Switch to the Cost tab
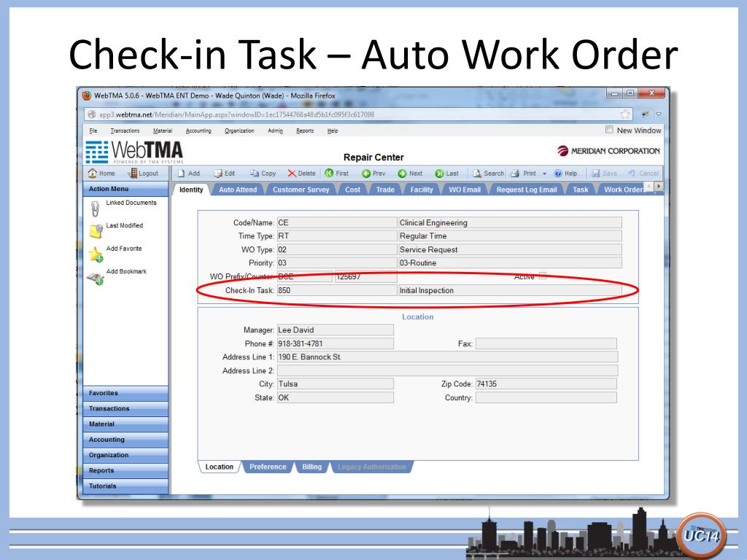The width and height of the screenshot is (747, 560). [352, 190]
